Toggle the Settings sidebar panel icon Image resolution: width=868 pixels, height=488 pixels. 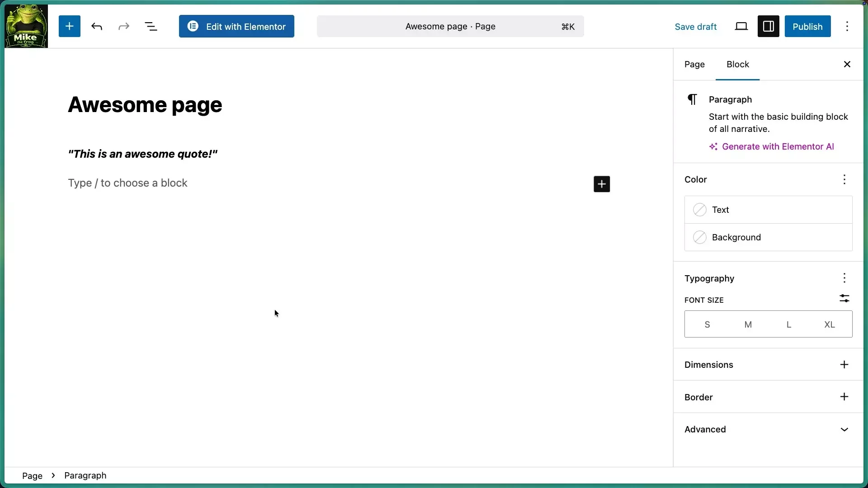768,26
